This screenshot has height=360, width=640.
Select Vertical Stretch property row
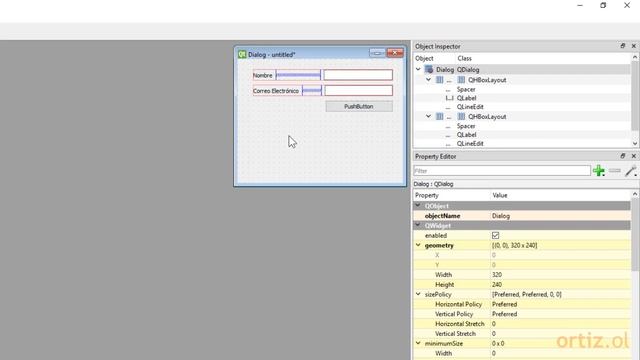coord(522,333)
